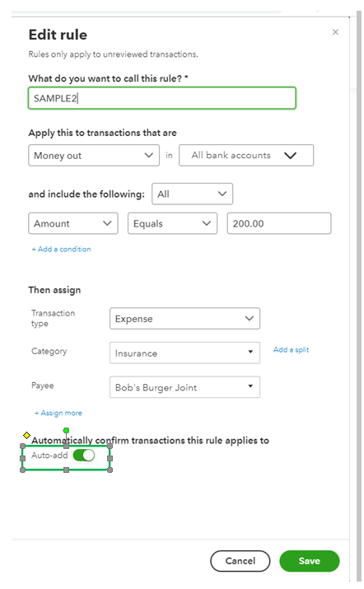Toggle the Auto-add switch
The image size is (364, 589).
pyautogui.click(x=84, y=456)
